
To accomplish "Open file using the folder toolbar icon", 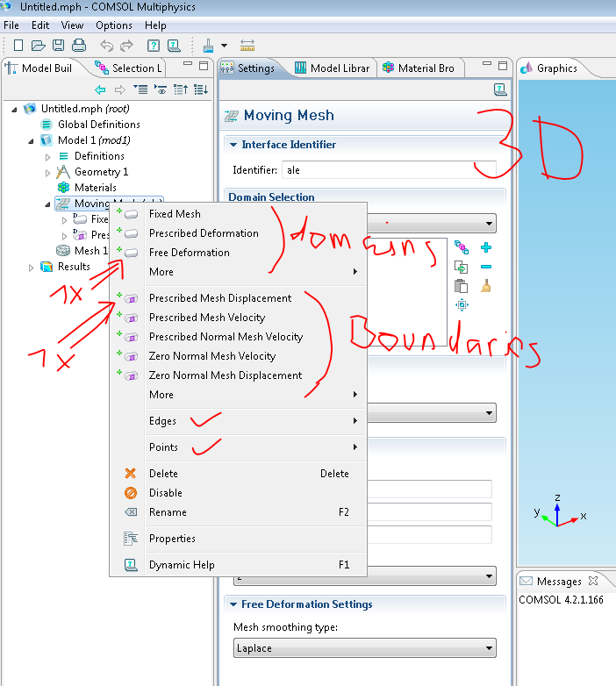I will 38,45.
